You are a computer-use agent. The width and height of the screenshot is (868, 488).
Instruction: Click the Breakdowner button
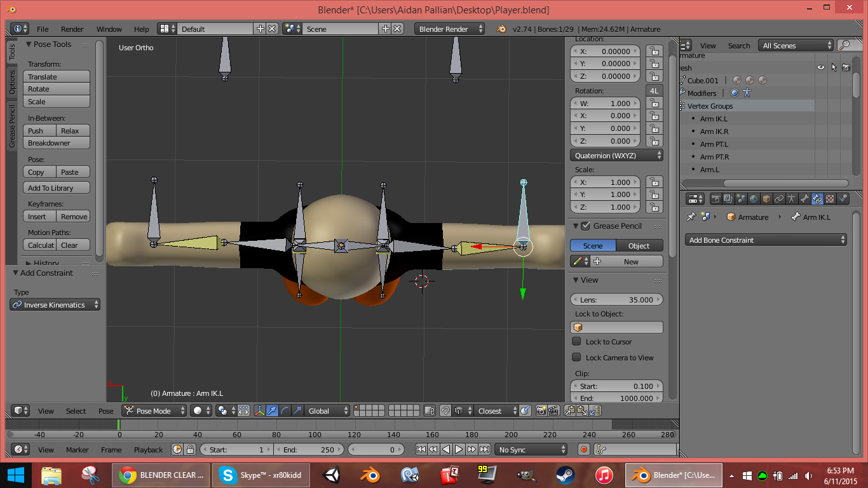[57, 143]
